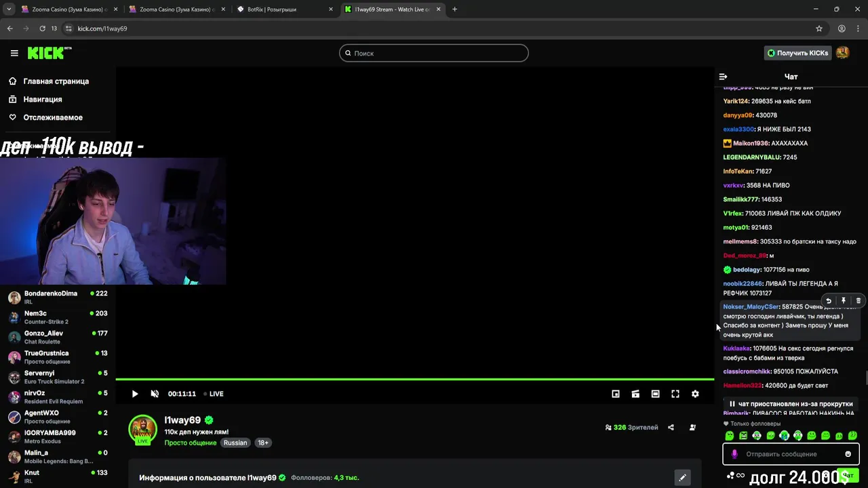
Task: Click the search field Поиск
Action: (434, 53)
